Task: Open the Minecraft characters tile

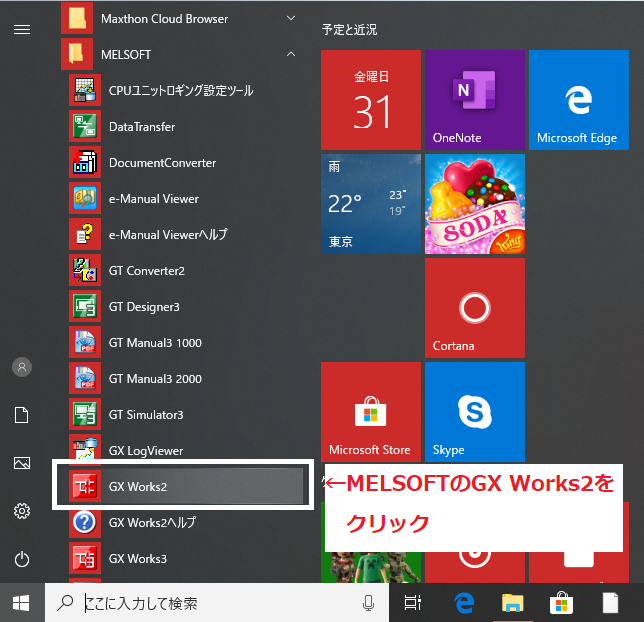Action: pyautogui.click(x=371, y=567)
